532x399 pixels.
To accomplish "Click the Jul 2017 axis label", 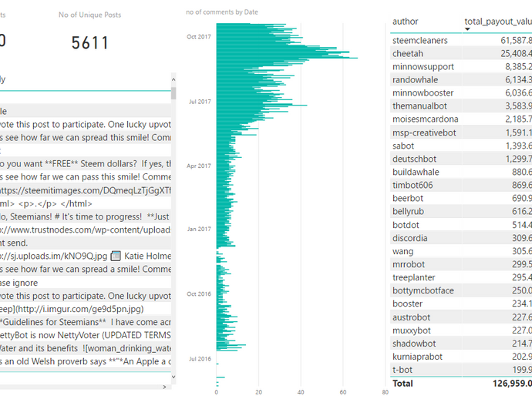I will coord(200,102).
